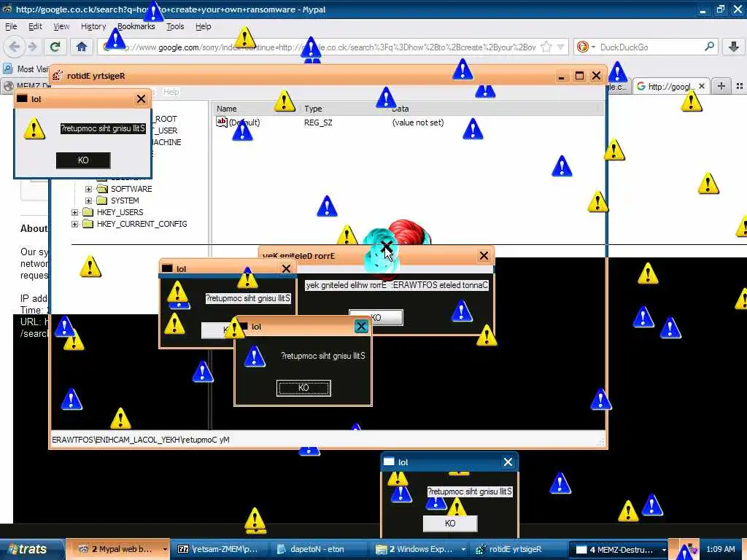Screen dimensions: 747x560
Task: Close the Error Deleting Key dialog
Action: pos(484,256)
